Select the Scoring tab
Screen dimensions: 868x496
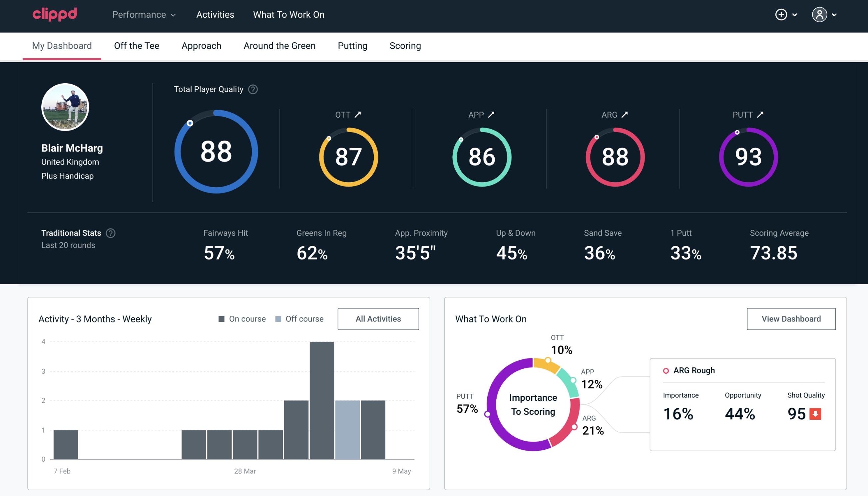405,45
